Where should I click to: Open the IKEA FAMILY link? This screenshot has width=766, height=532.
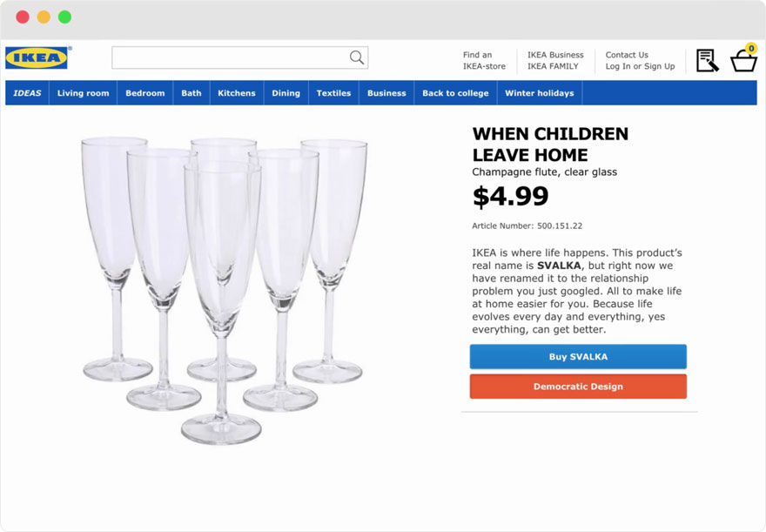(553, 66)
